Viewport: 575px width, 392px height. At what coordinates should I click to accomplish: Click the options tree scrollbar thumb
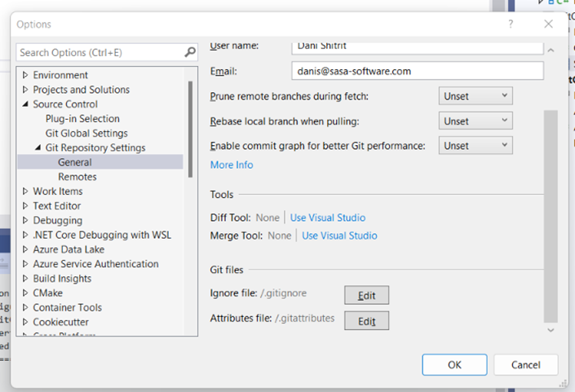click(x=190, y=130)
